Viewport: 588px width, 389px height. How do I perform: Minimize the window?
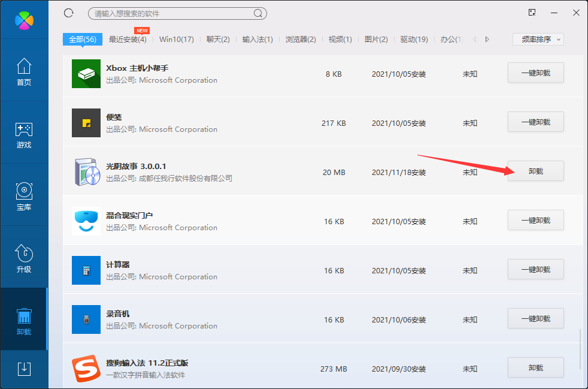(x=554, y=13)
